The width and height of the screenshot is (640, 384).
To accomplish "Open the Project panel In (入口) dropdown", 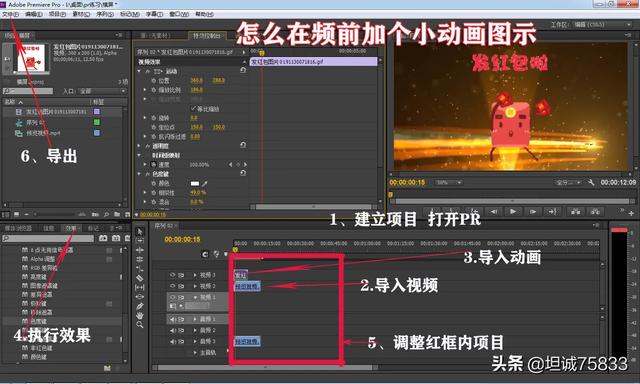I will click(102, 91).
